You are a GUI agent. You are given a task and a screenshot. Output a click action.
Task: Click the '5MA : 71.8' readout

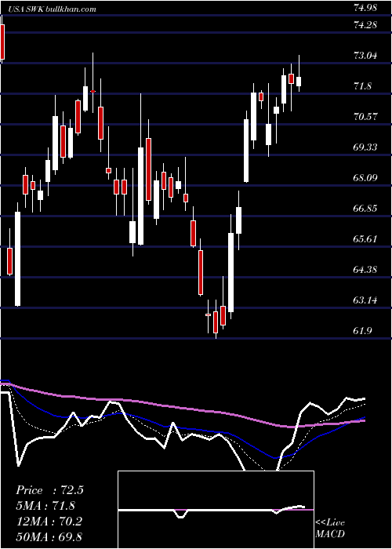pyautogui.click(x=45, y=506)
